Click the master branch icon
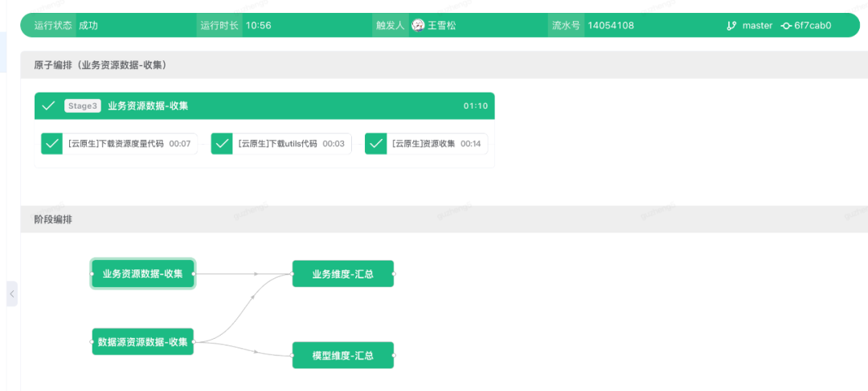Image resolution: width=868 pixels, height=391 pixels. [732, 26]
